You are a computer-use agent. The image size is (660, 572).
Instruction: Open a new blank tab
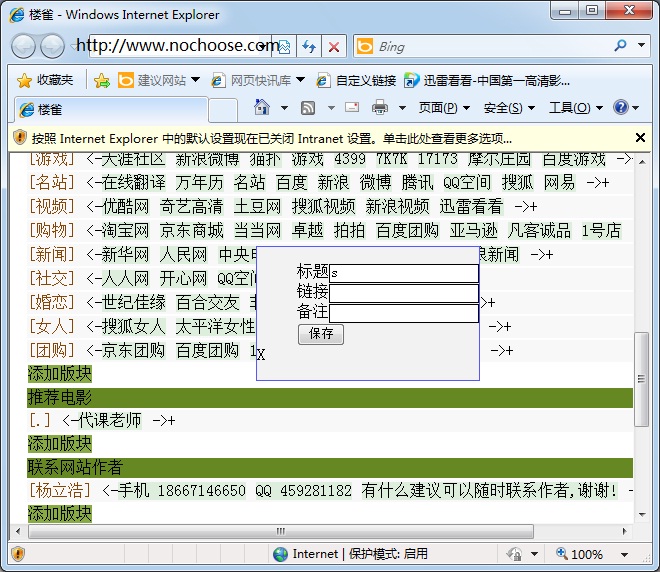click(x=223, y=110)
